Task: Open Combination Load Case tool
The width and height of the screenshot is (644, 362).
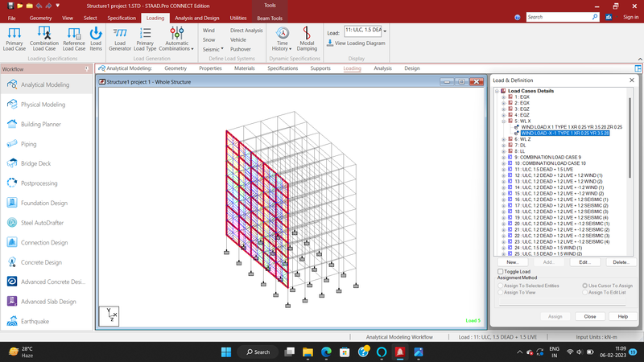Action: click(x=44, y=39)
